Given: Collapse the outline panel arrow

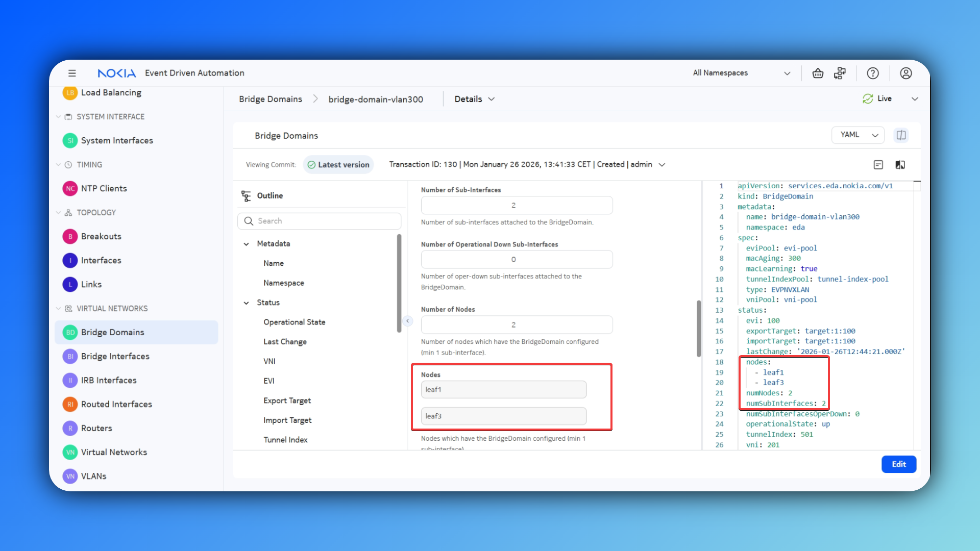Looking at the screenshot, I should click(407, 321).
